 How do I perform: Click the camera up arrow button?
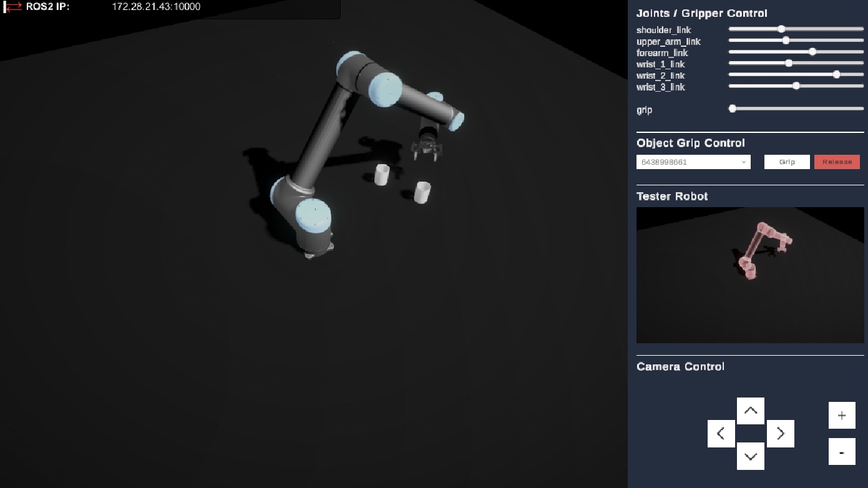pos(750,411)
